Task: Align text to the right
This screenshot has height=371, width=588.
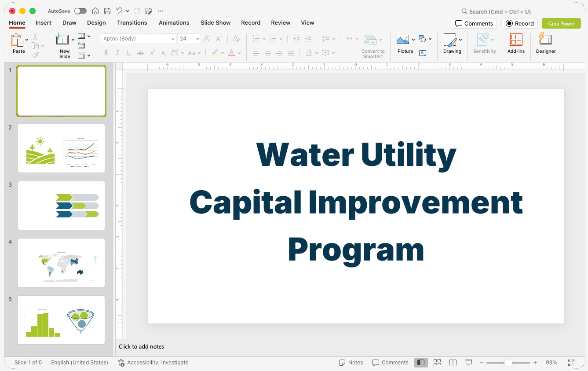Action: click(x=279, y=53)
